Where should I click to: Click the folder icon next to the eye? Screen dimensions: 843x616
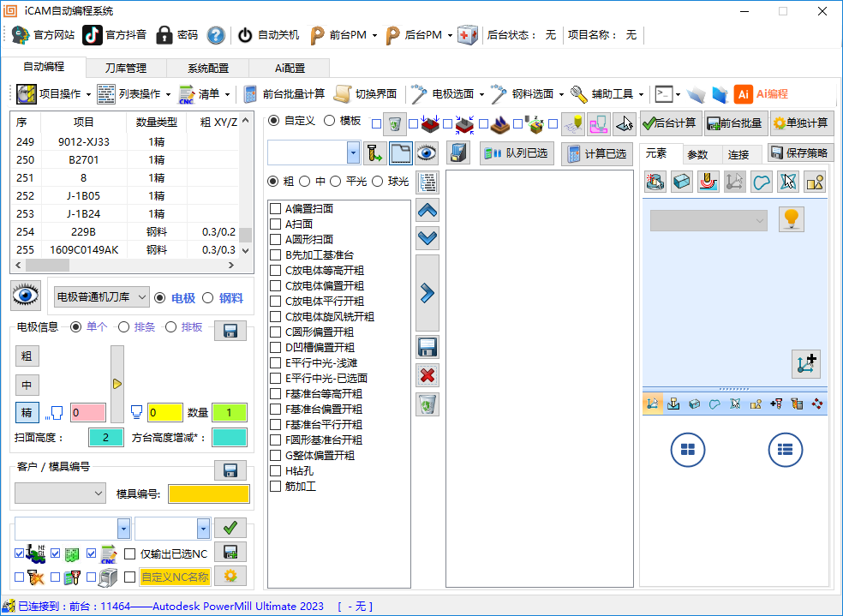[401, 153]
